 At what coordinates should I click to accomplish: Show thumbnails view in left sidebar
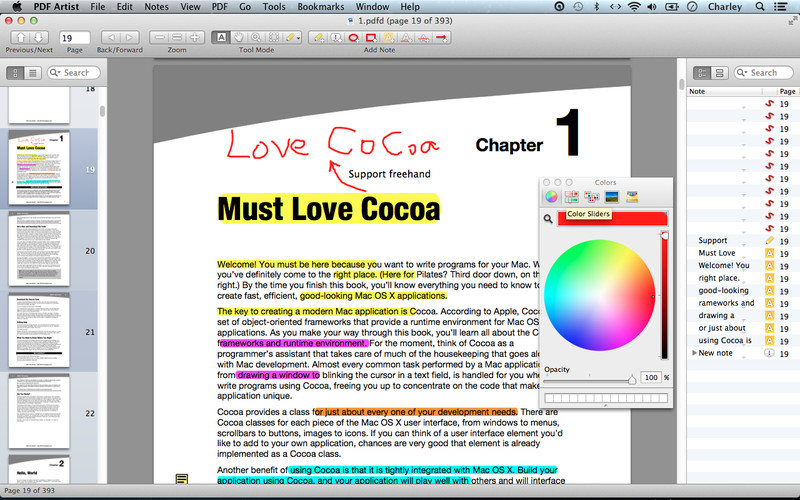click(15, 73)
